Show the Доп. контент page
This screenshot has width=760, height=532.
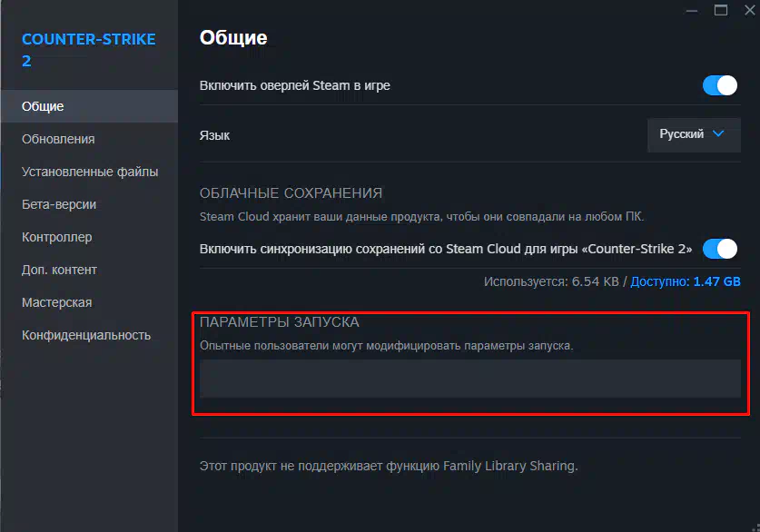(x=90, y=270)
